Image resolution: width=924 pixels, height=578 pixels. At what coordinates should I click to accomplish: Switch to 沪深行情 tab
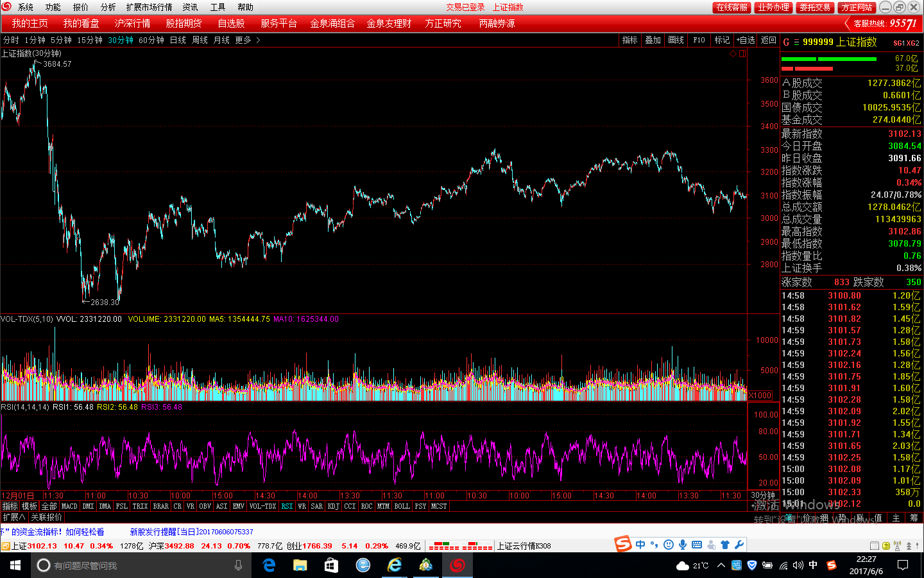click(x=133, y=23)
